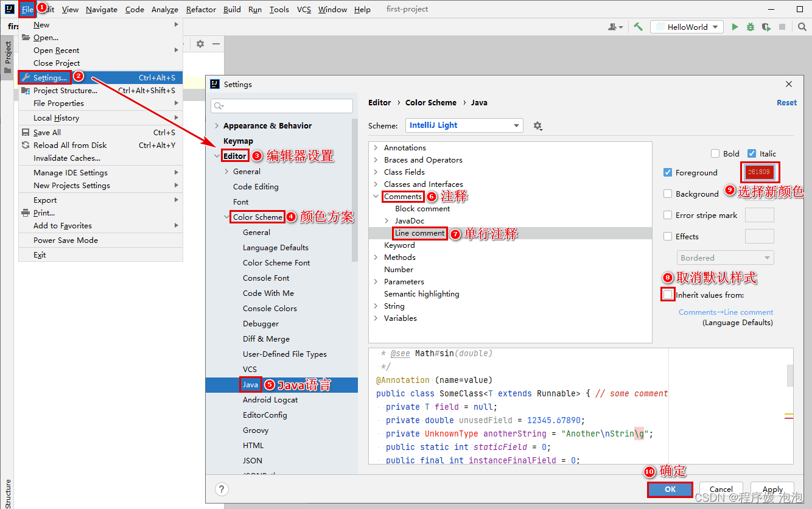This screenshot has width=812, height=509.
Task: Click the IntelliJ logo in title bar
Action: tap(9, 9)
